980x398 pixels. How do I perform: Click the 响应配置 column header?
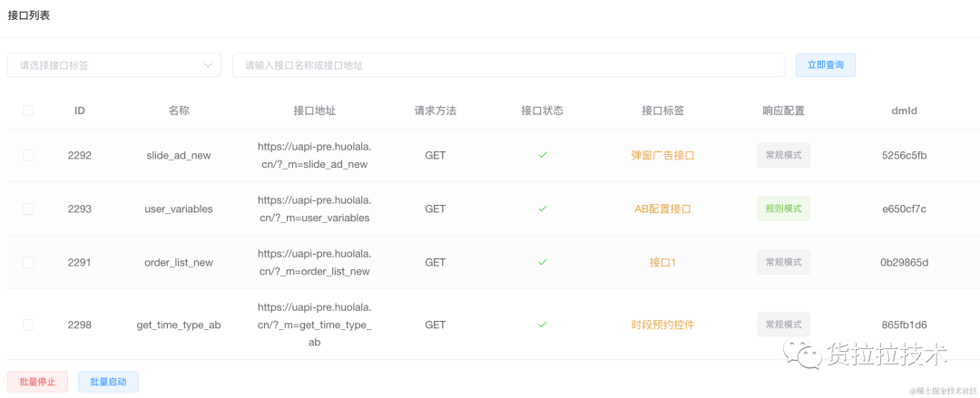[783, 111]
